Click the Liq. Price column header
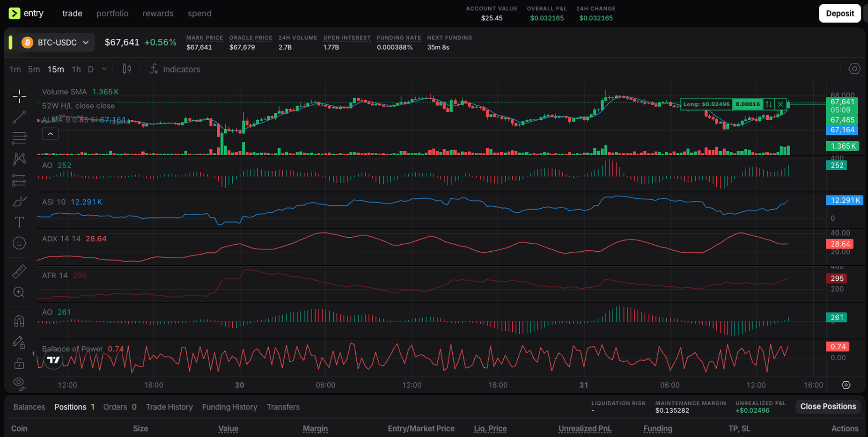Viewport: 868px width, 437px height. pos(490,429)
